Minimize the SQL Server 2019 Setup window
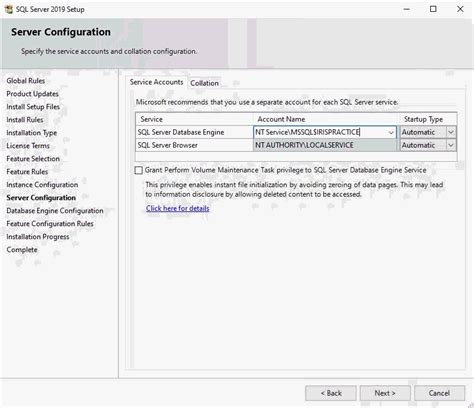Viewport: 474px width, 408px height. [406, 9]
